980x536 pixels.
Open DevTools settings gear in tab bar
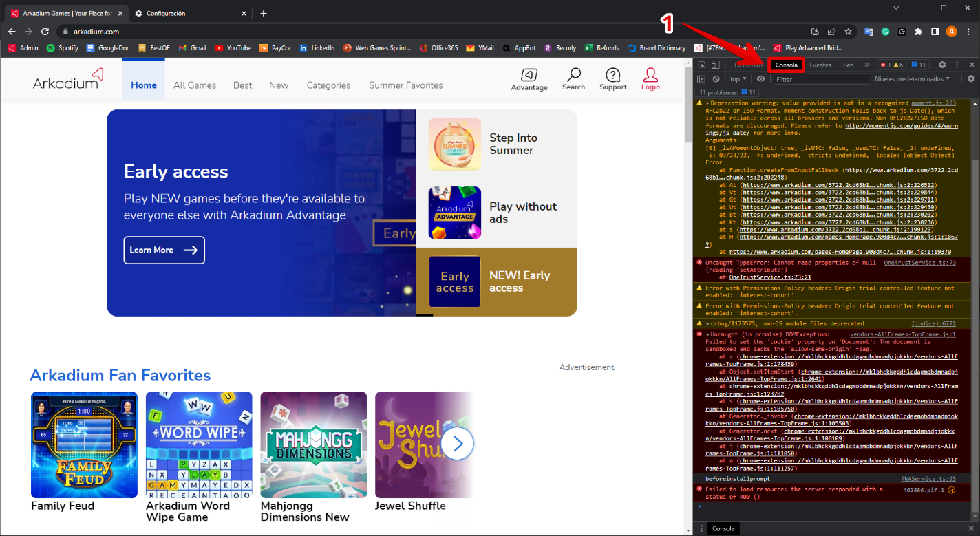coord(942,65)
